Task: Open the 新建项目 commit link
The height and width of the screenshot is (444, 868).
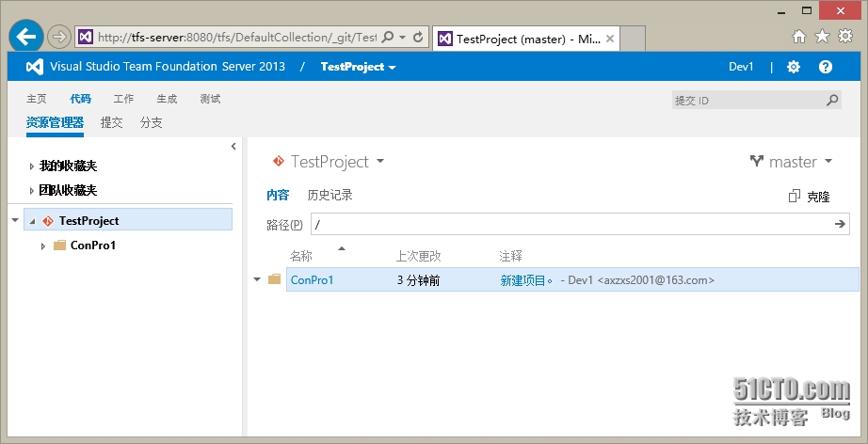Action: tap(526, 280)
